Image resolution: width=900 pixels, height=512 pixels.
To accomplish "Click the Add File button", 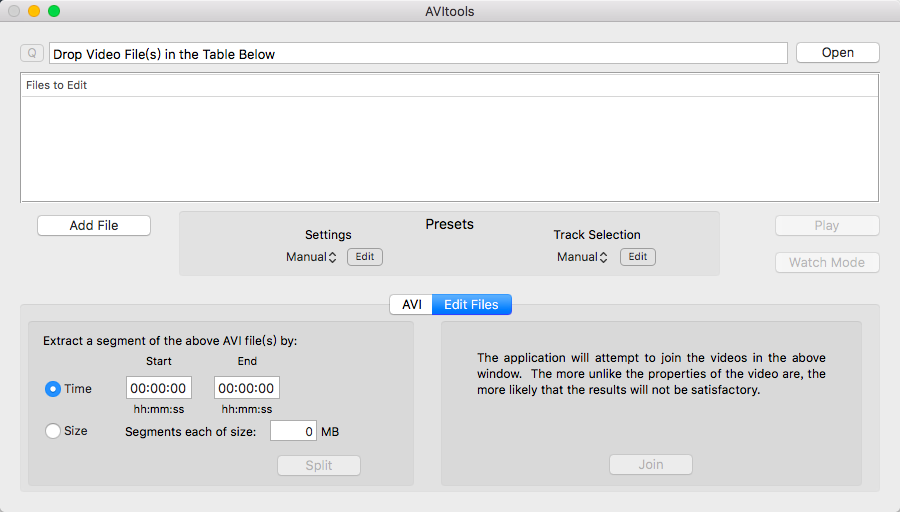I will coord(94,226).
